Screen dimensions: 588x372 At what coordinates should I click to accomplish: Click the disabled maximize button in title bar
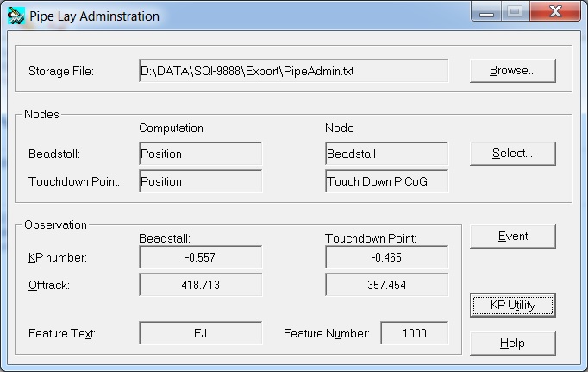(515, 13)
